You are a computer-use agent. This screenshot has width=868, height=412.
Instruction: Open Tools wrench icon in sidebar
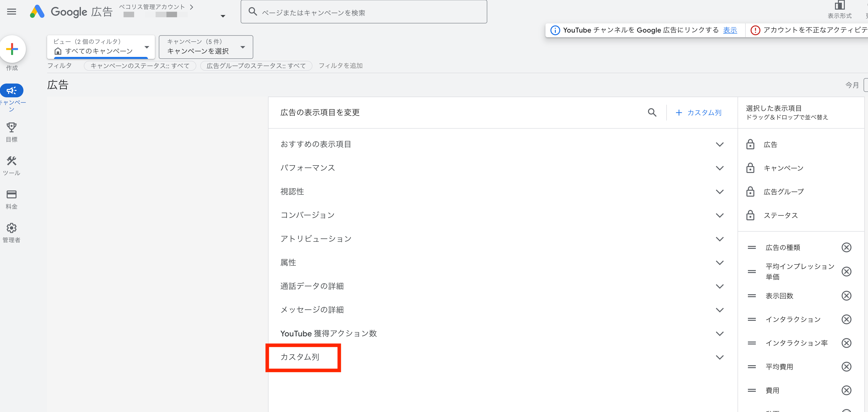(x=11, y=161)
